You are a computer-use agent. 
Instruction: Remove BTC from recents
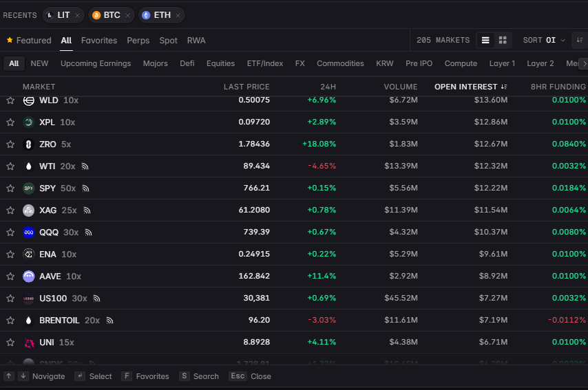tap(127, 15)
